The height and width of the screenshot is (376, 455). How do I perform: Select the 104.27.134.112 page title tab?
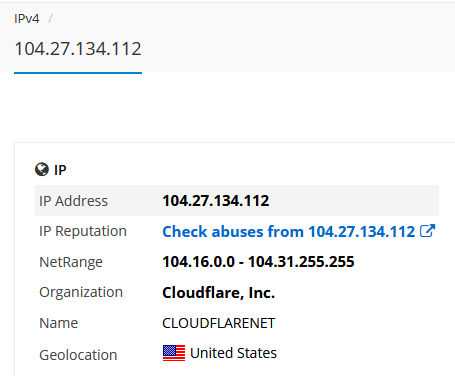(78, 49)
